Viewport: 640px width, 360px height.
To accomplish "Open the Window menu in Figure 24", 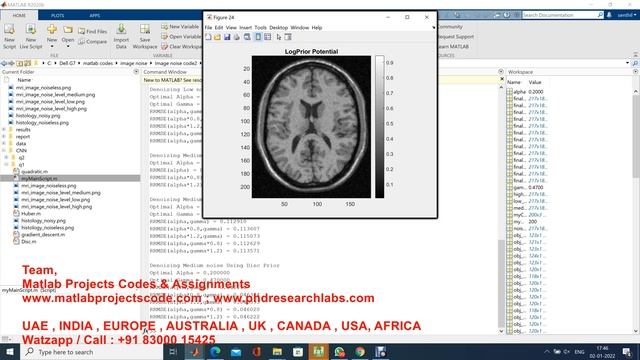I will coord(300,27).
